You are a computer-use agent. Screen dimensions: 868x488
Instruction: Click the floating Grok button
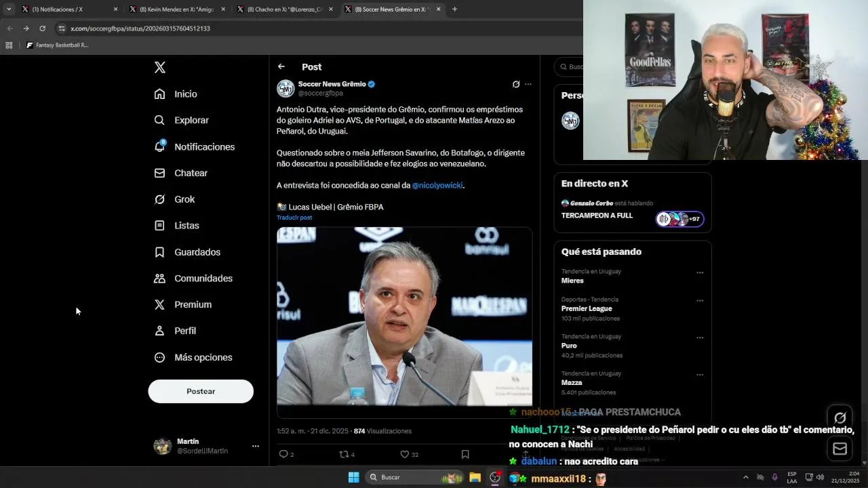840,418
